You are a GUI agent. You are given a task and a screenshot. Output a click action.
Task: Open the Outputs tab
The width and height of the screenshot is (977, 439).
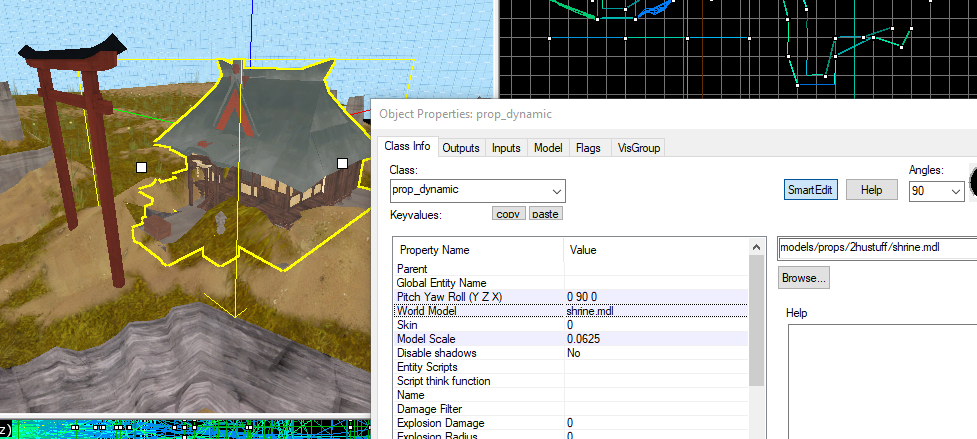coord(460,148)
